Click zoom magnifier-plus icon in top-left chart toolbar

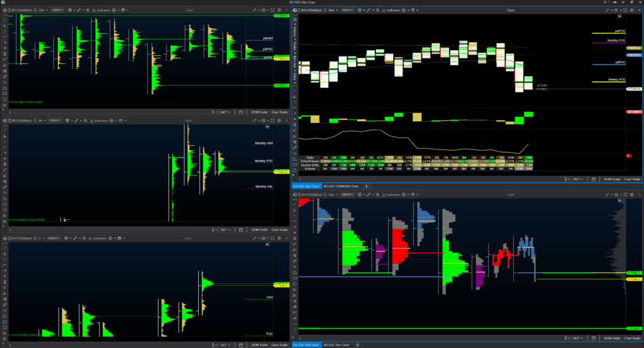coord(88,10)
